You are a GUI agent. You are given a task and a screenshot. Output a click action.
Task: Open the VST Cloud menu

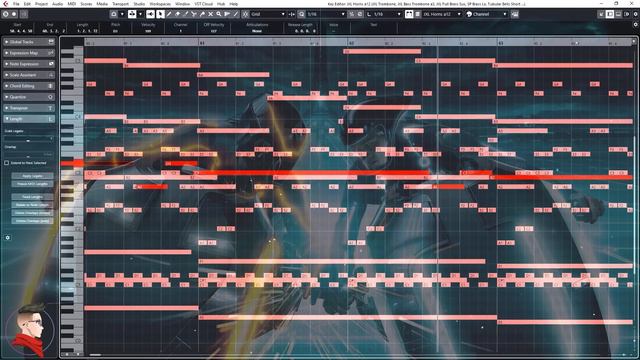pos(203,4)
